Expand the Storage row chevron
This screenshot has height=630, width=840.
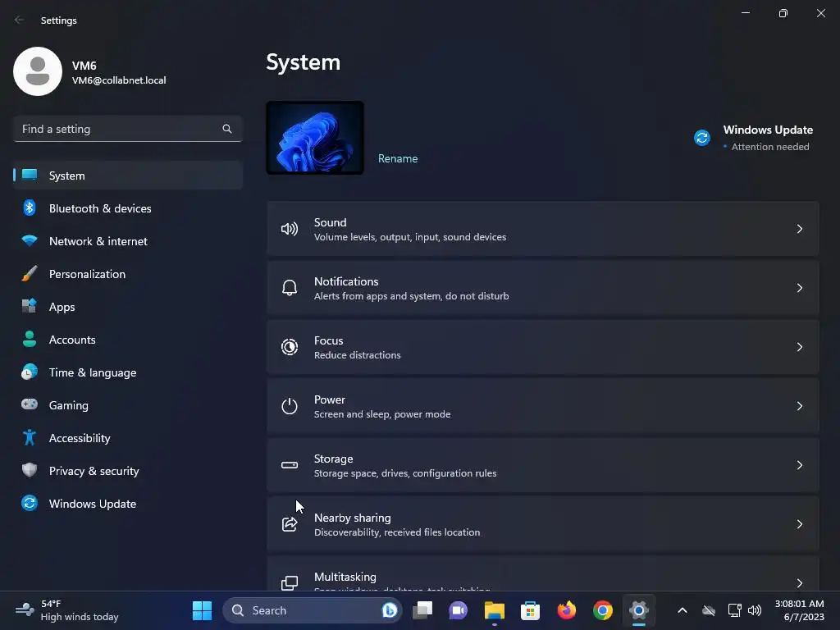(x=799, y=465)
